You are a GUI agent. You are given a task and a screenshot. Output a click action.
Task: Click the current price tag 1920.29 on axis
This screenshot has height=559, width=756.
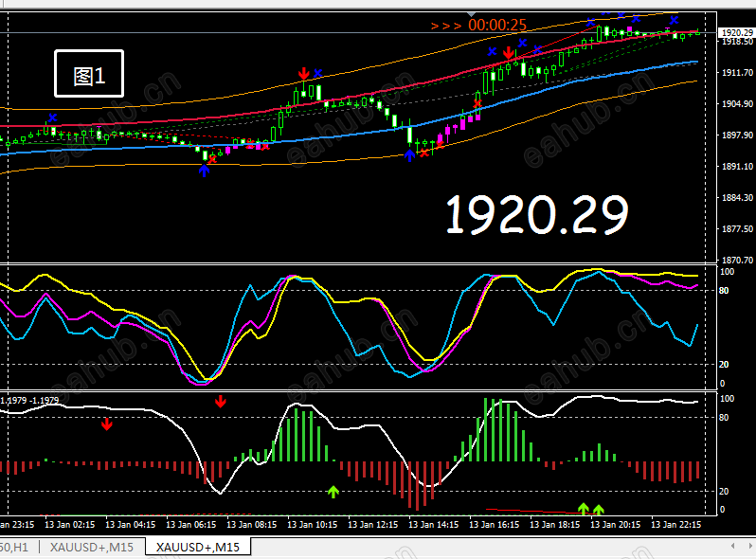tap(737, 32)
